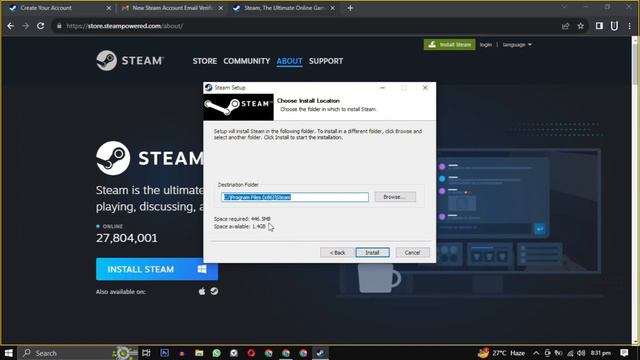
Task: Close the active Steam about tab
Action: click(x=333, y=8)
